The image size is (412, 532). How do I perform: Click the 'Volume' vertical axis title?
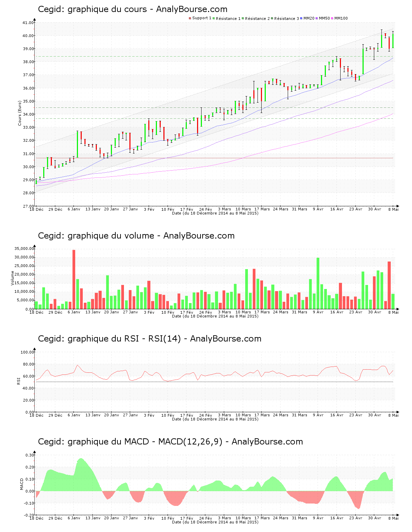[x=13, y=278]
